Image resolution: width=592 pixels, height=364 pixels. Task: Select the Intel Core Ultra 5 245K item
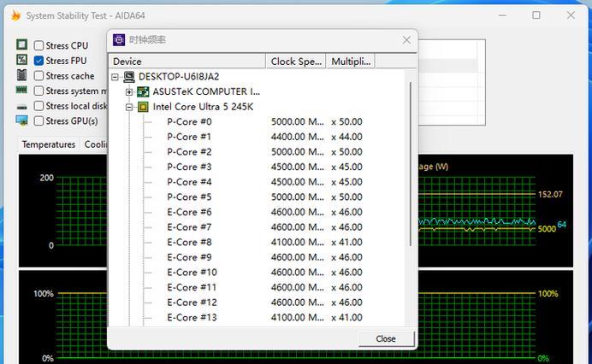click(203, 107)
